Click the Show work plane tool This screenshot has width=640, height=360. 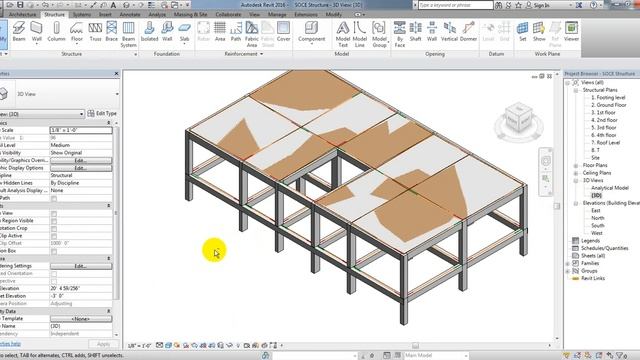tap(539, 32)
